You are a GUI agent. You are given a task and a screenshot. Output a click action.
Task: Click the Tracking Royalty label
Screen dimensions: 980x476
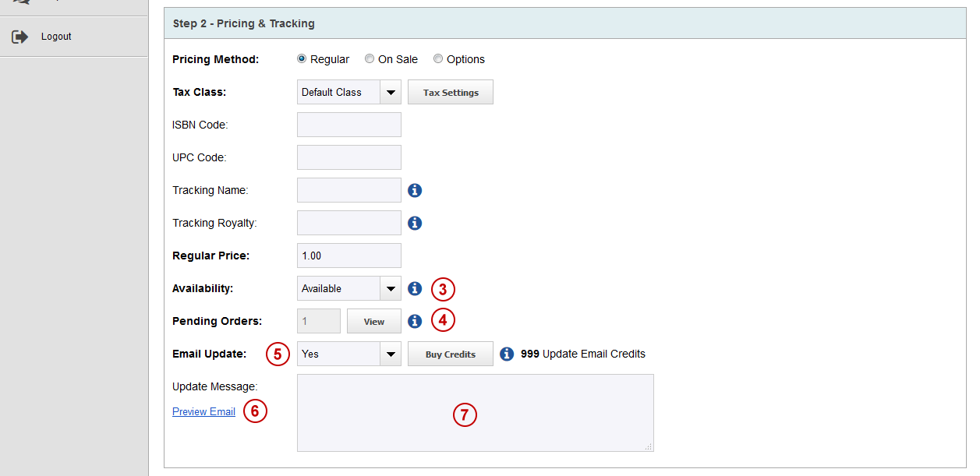(x=214, y=223)
